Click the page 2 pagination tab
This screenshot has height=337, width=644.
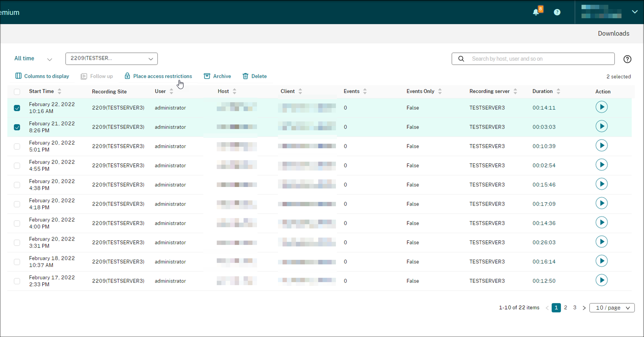pos(566,308)
